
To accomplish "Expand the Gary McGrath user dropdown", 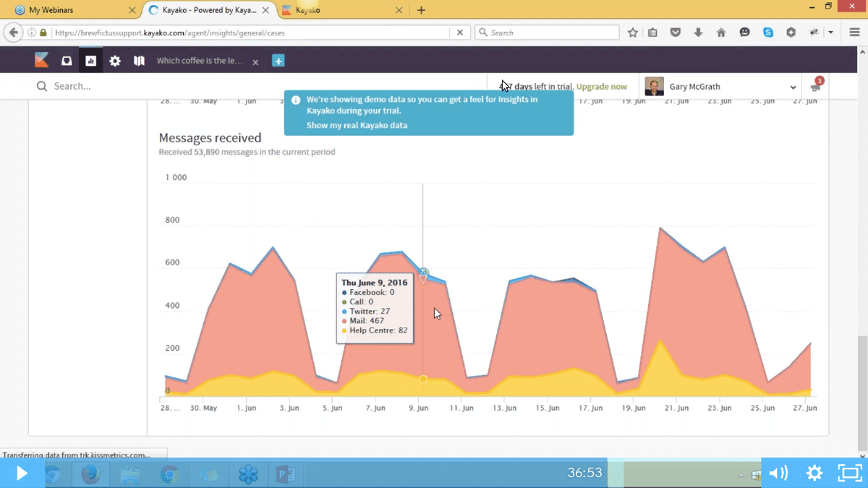I will pyautogui.click(x=793, y=87).
